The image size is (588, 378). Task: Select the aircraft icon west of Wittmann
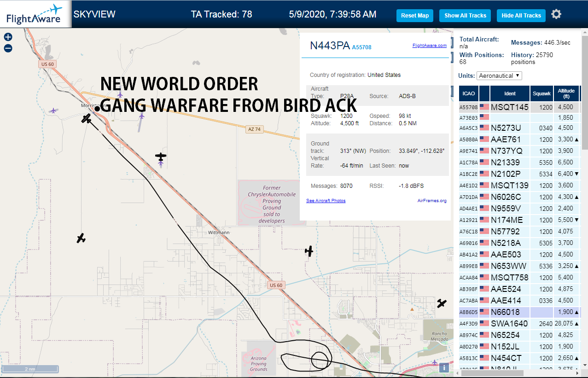pyautogui.click(x=81, y=238)
